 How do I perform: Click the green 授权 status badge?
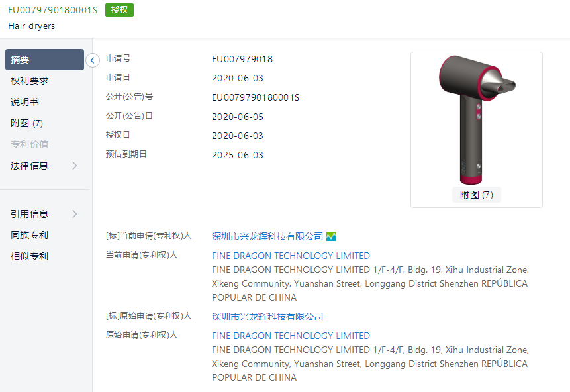(119, 10)
